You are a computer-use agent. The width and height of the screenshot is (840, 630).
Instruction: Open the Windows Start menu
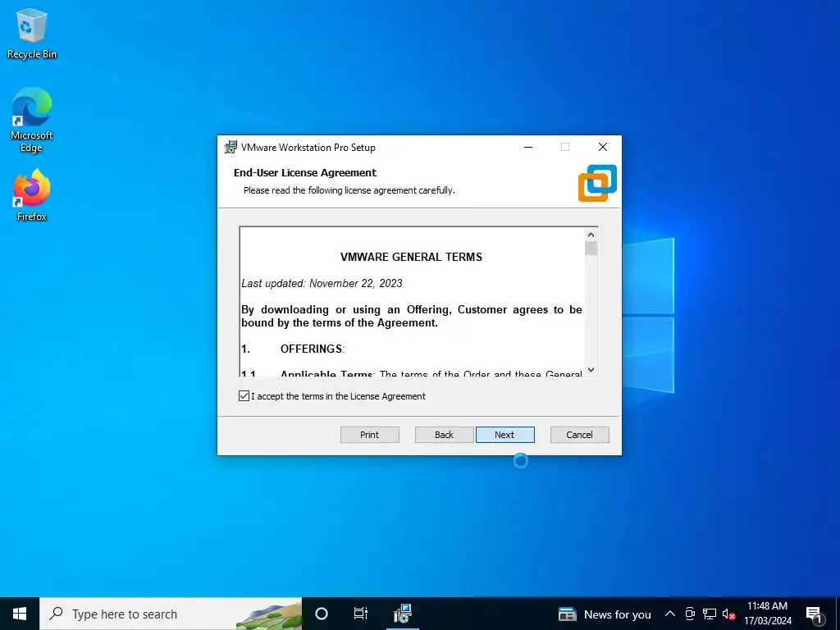(20, 614)
